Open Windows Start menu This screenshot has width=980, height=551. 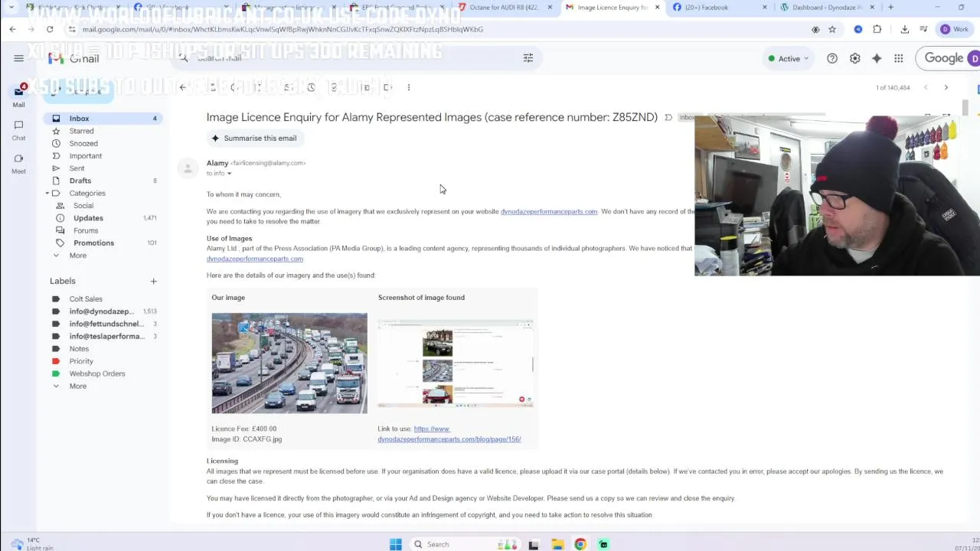pyautogui.click(x=395, y=544)
